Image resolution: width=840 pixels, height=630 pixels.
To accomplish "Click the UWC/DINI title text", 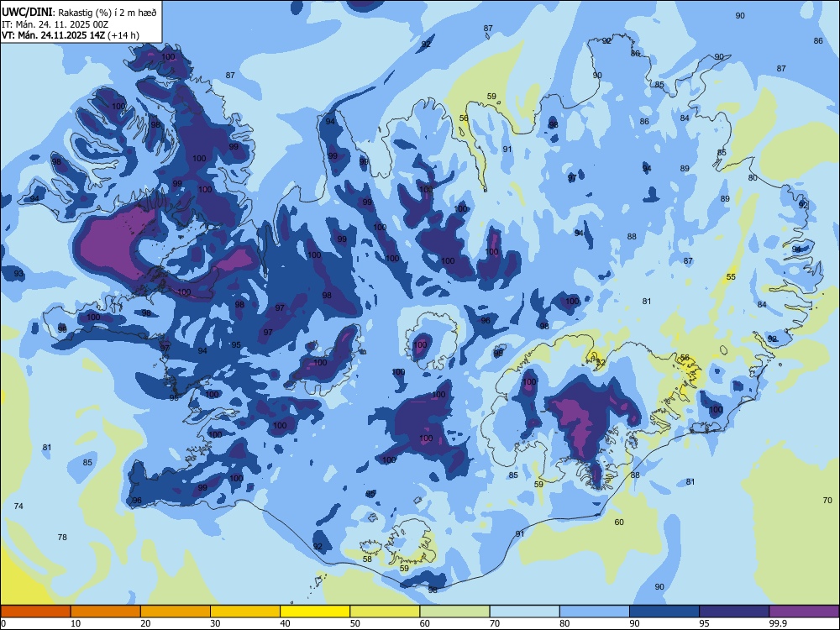I will click(27, 13).
